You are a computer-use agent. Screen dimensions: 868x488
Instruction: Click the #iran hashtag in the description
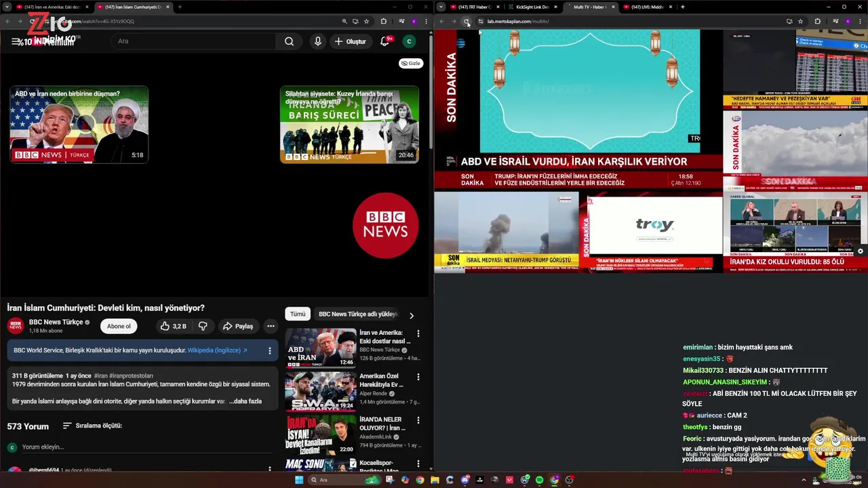pos(101,375)
